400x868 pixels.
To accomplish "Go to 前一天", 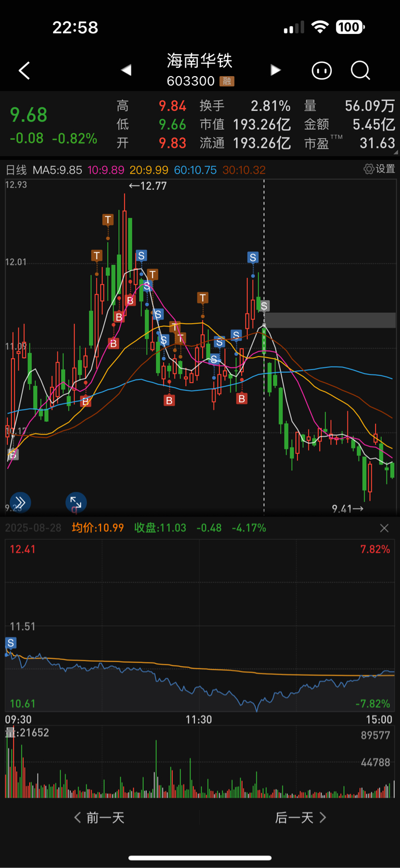I will [99, 817].
